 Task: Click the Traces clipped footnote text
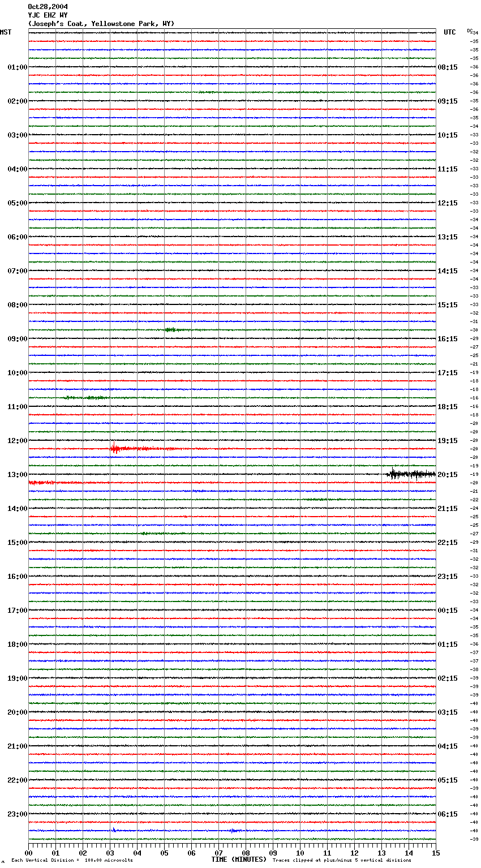pos(342,861)
